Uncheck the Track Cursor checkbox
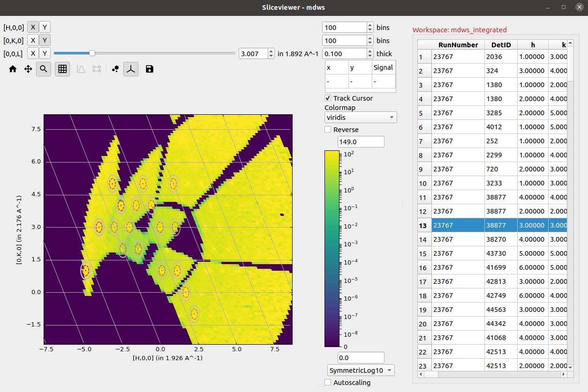This screenshot has height=392, width=588. pos(328,98)
